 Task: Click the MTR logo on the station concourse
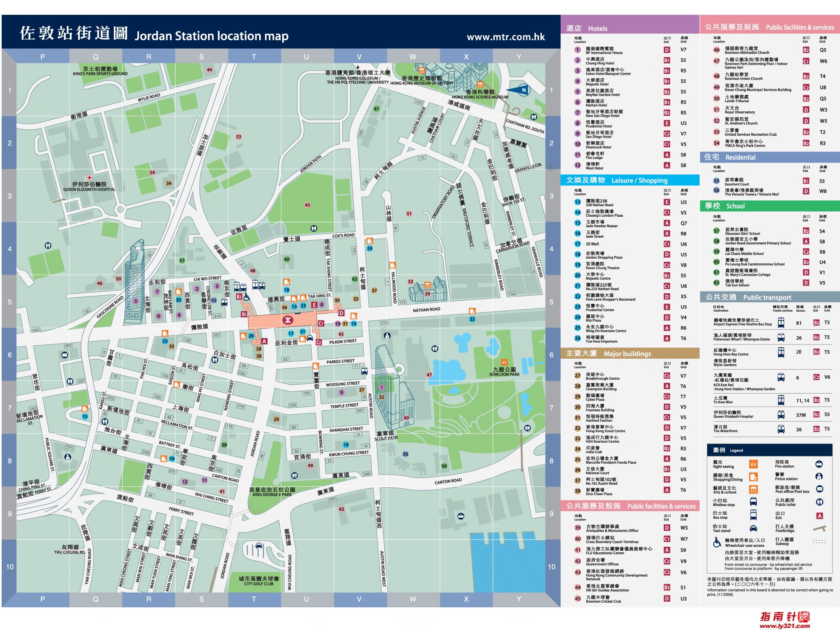click(287, 320)
